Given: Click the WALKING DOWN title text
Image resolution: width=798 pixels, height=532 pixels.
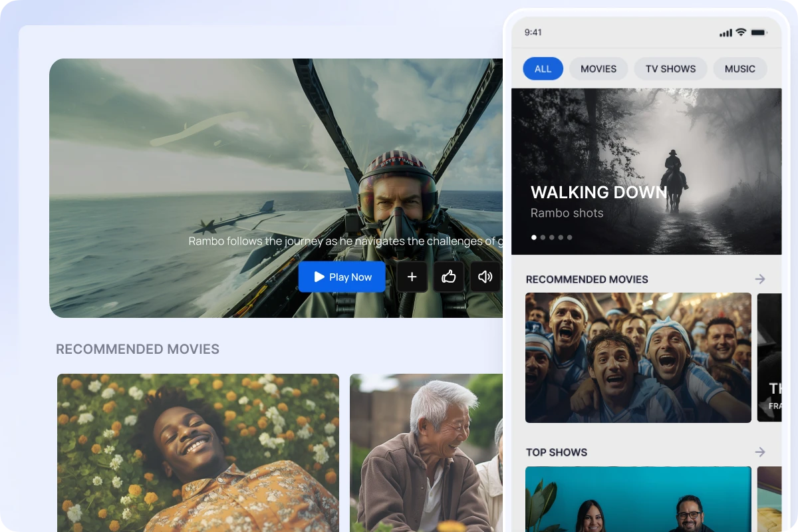Looking at the screenshot, I should click(598, 193).
